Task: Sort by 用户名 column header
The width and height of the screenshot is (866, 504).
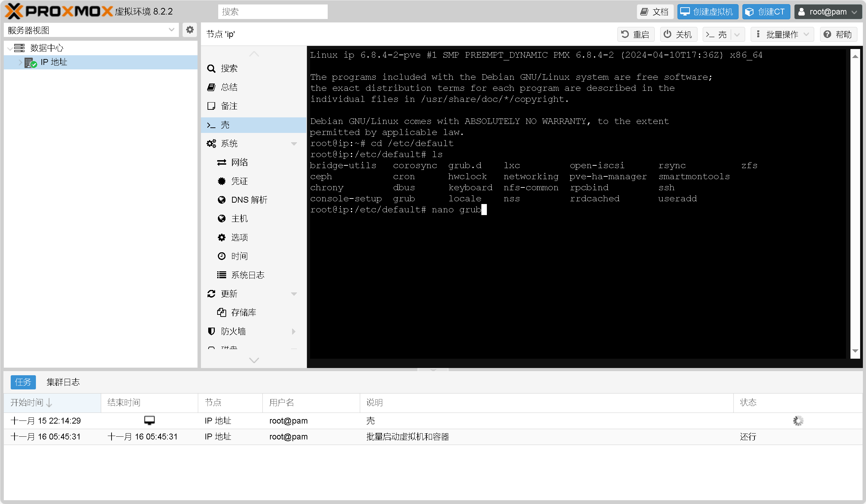Action: [x=311, y=403]
